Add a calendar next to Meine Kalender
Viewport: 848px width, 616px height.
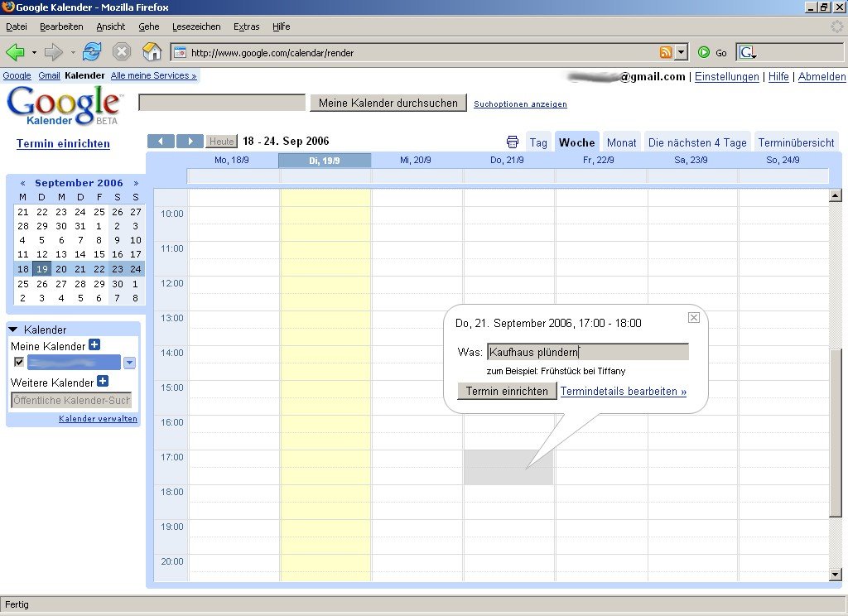pos(94,344)
